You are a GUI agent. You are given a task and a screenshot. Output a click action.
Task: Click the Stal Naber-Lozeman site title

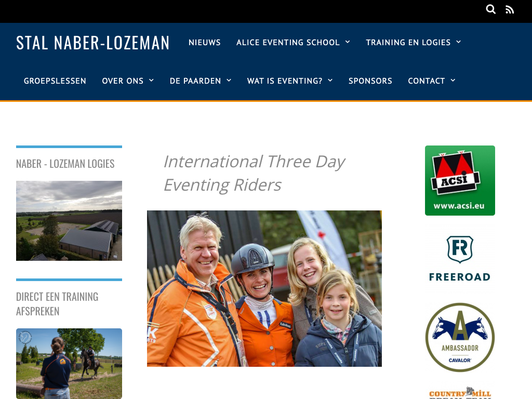92,43
